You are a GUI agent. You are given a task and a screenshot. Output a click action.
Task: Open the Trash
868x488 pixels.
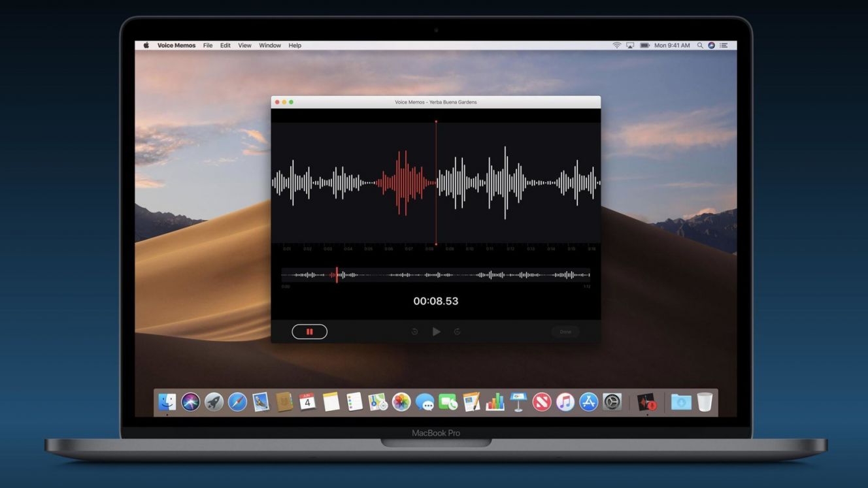pos(705,402)
